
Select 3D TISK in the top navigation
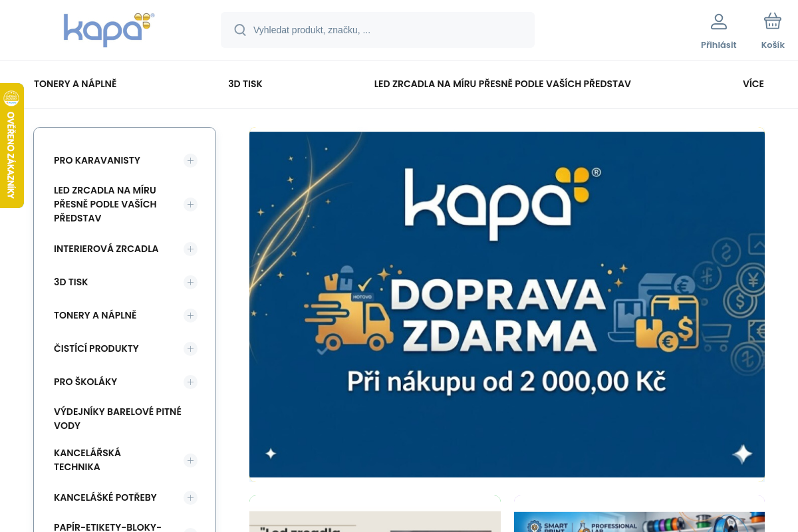(x=245, y=84)
